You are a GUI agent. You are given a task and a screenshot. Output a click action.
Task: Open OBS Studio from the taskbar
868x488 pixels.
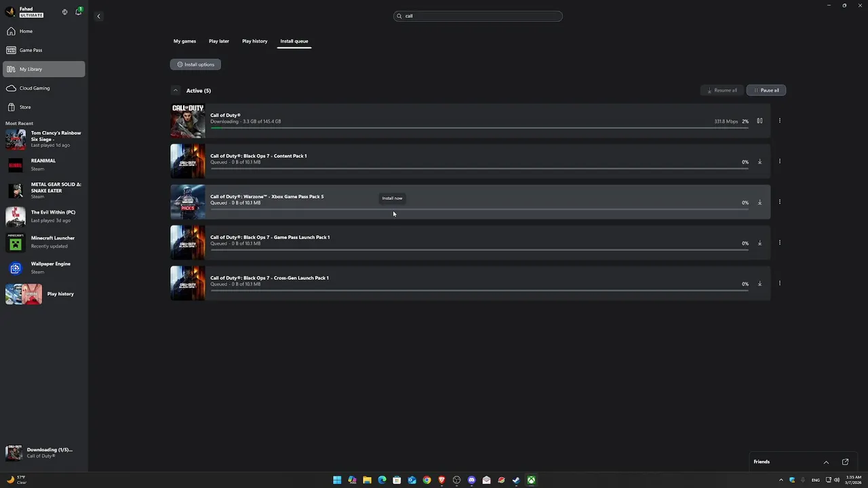click(x=456, y=480)
